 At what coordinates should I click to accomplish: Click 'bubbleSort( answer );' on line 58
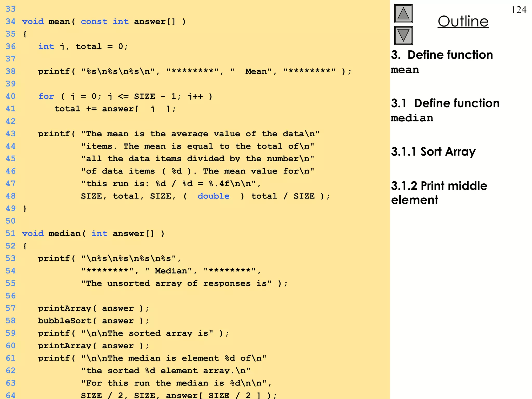tap(94, 321)
